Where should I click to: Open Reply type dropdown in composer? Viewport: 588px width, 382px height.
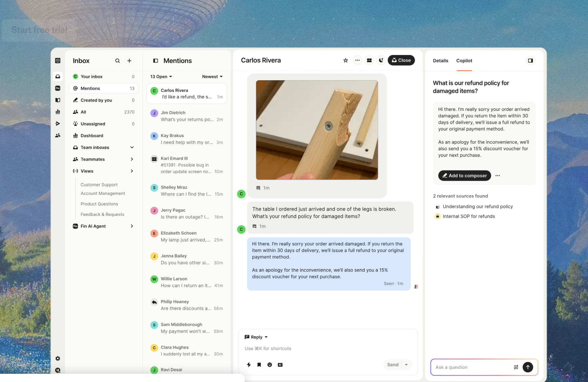tap(256, 337)
